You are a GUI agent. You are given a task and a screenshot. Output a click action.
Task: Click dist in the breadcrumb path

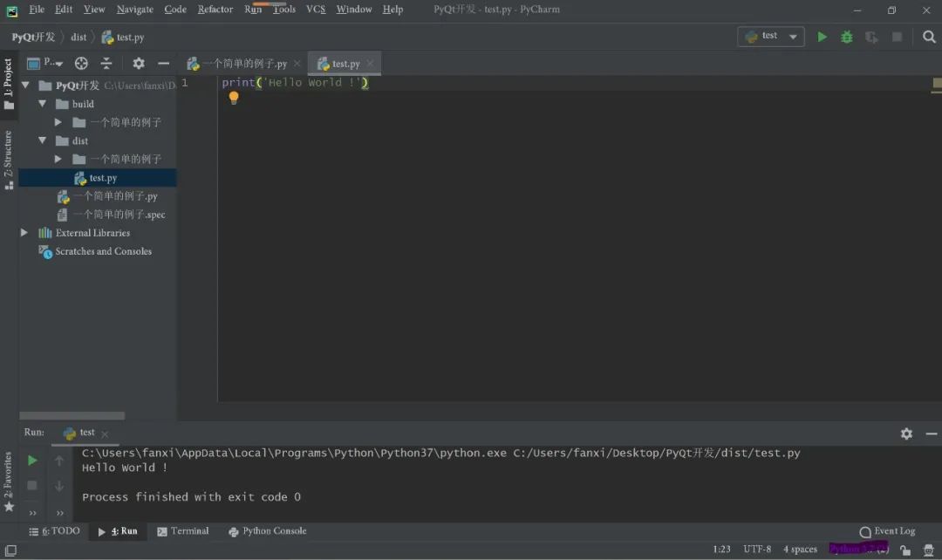(x=78, y=38)
